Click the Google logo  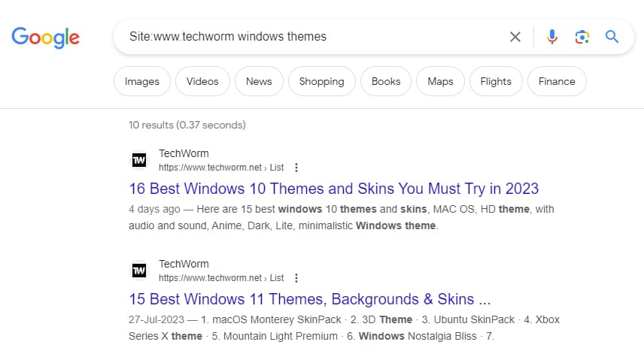click(x=45, y=37)
